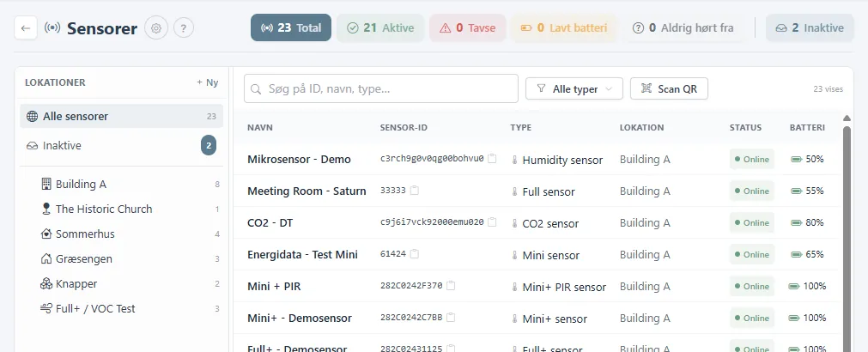Copy sensor ID 61424

[x=415, y=254]
